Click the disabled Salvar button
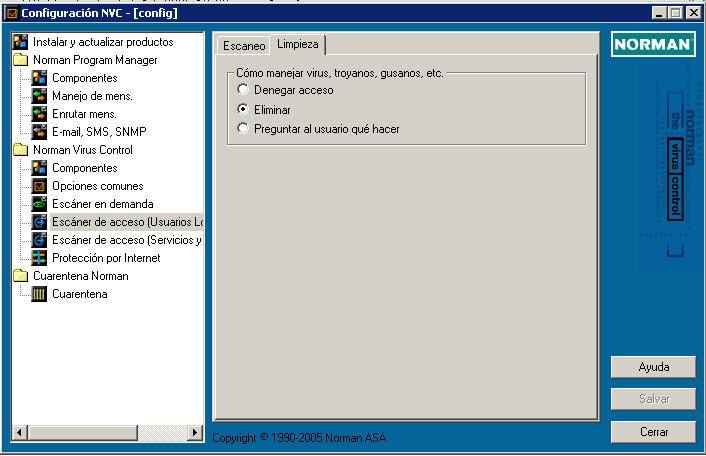Viewport: 706px width, 456px height. [x=653, y=399]
